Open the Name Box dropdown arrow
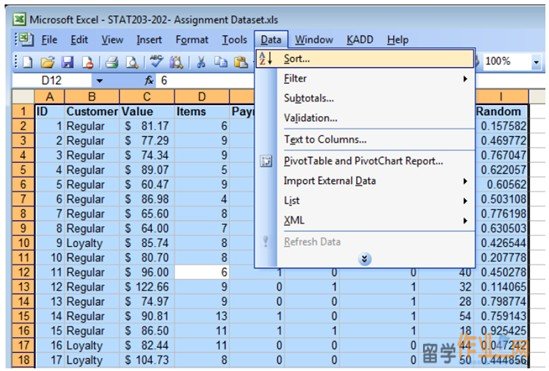The image size is (549, 371). pyautogui.click(x=99, y=81)
